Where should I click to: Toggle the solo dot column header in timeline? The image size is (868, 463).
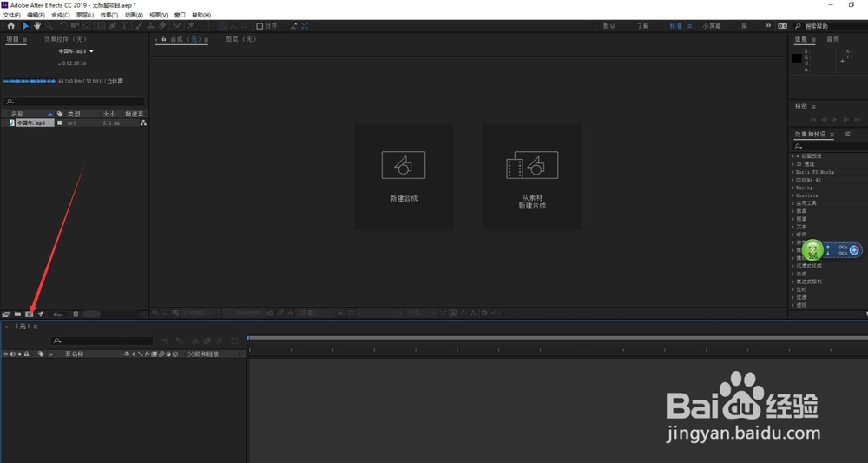pyautogui.click(x=19, y=354)
